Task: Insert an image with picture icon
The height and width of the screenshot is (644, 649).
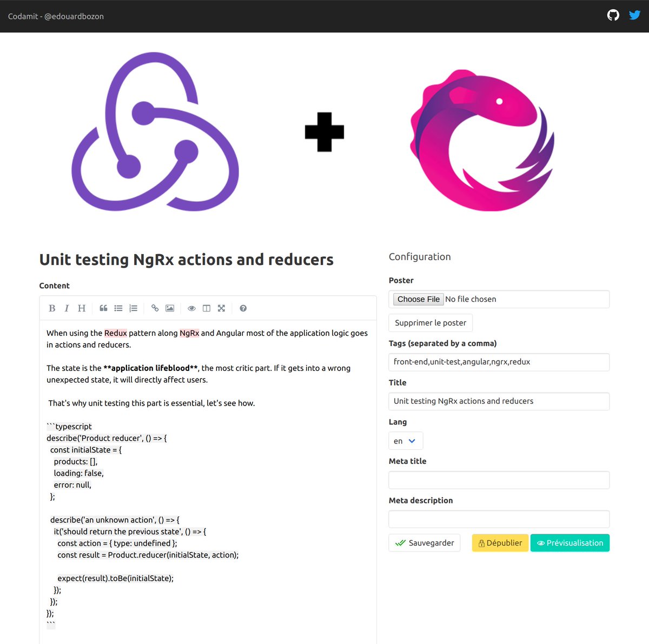Action: [170, 308]
